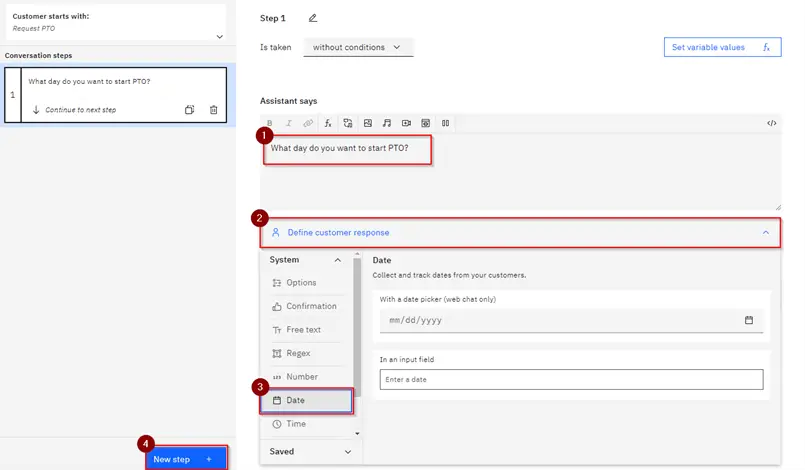This screenshot has height=470, width=805.
Task: Click the response type list scrollbar
Action: (x=357, y=327)
